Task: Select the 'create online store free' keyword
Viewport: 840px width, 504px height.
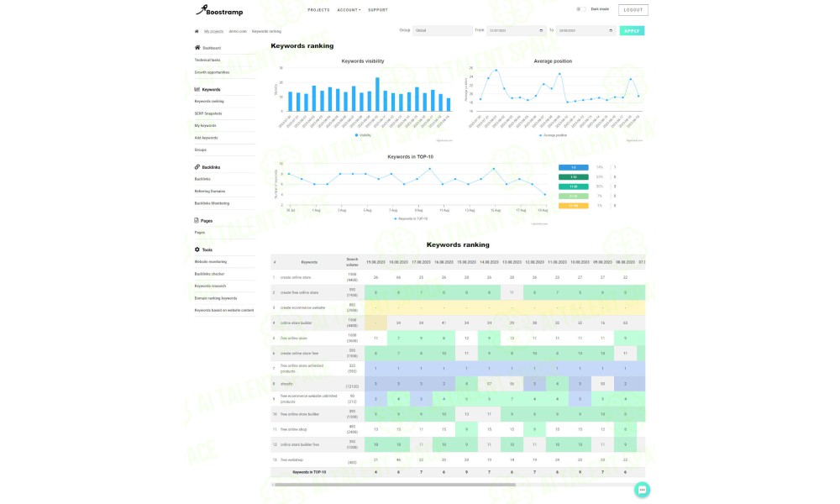Action: (x=299, y=354)
